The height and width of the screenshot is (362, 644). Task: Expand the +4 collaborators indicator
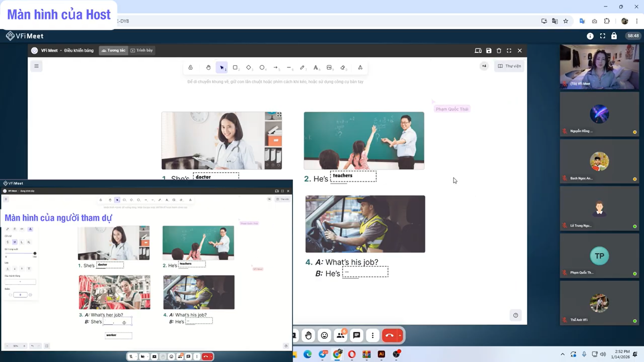pos(484,66)
